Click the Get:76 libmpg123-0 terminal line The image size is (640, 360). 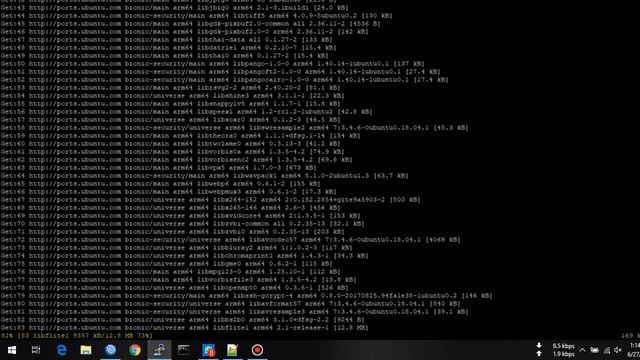[x=171, y=271]
